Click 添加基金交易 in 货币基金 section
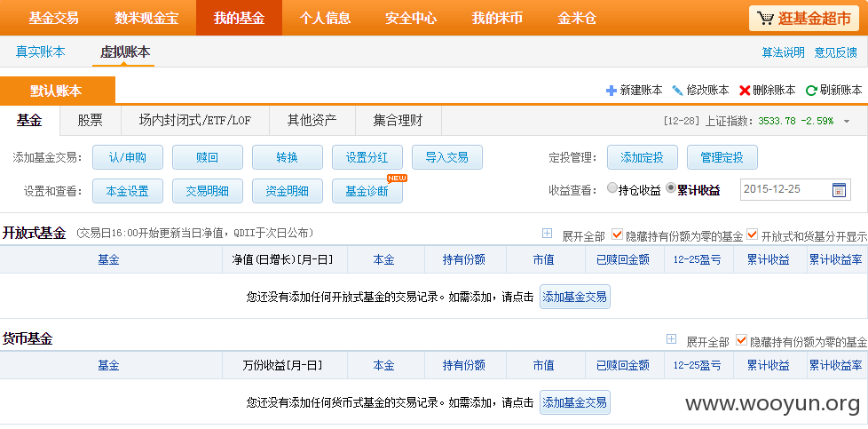 click(x=574, y=401)
